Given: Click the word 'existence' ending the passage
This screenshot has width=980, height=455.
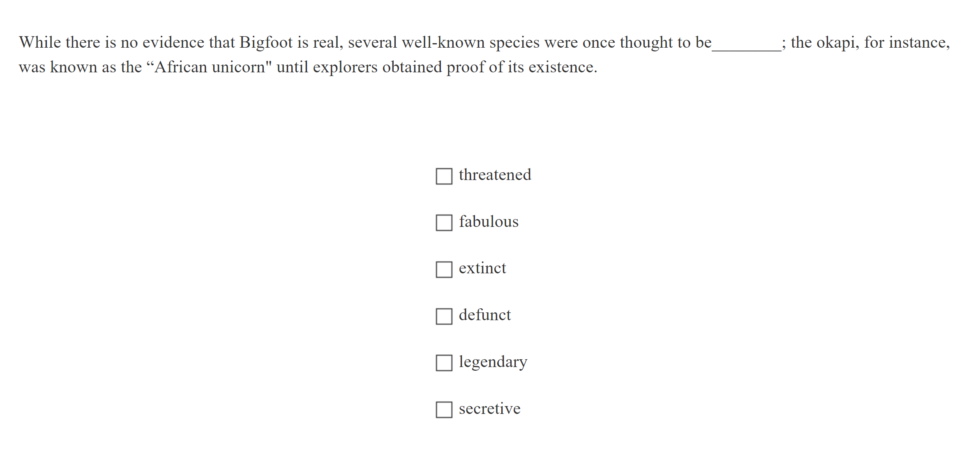Looking at the screenshot, I should pyautogui.click(x=561, y=67).
